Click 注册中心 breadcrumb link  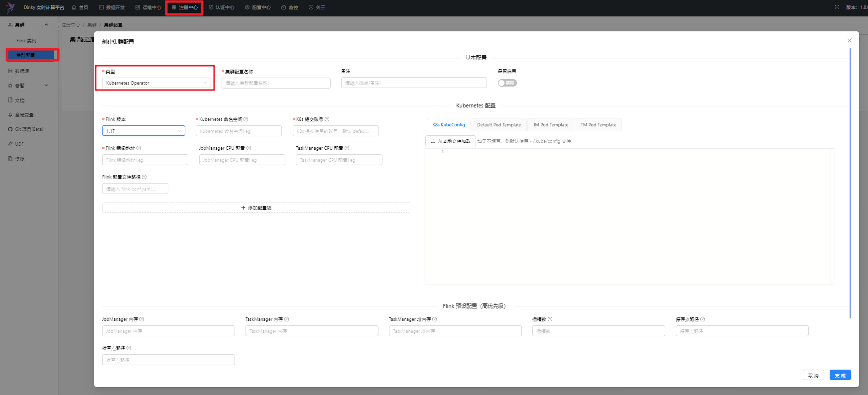coord(71,25)
